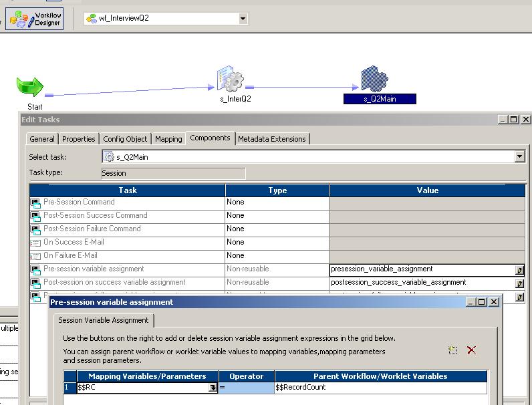Screen dimensions: 532x405
Task: Open the Session Variable Assignment tab
Action: tap(104, 320)
